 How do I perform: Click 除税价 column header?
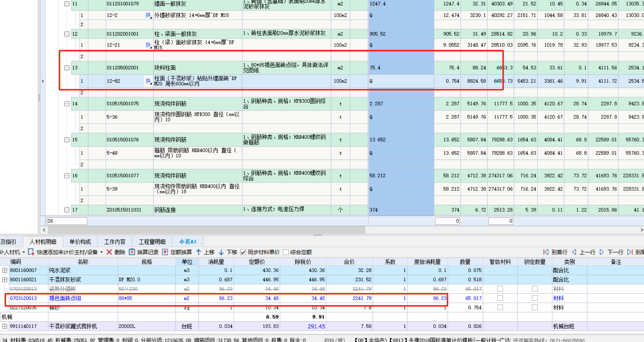[303, 262]
